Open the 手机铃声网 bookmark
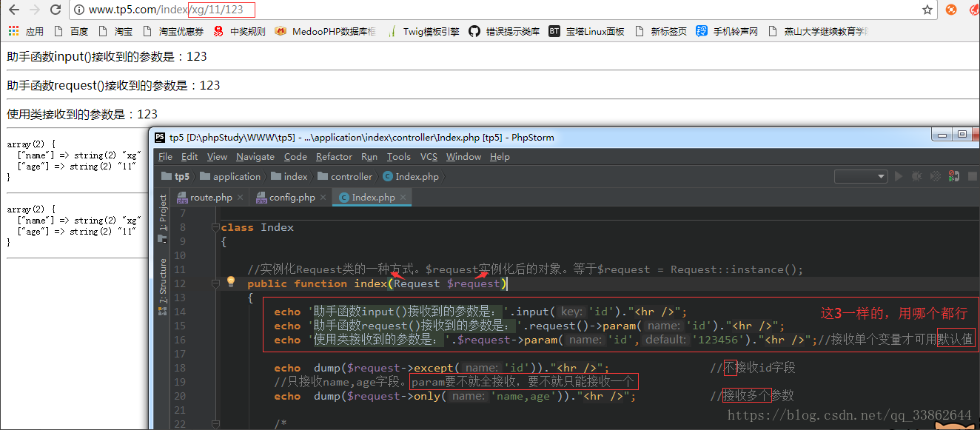 728,31
